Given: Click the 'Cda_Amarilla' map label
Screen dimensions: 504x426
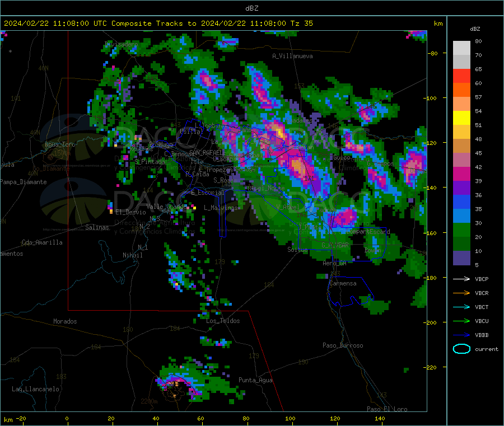Looking at the screenshot, I should (x=42, y=242).
